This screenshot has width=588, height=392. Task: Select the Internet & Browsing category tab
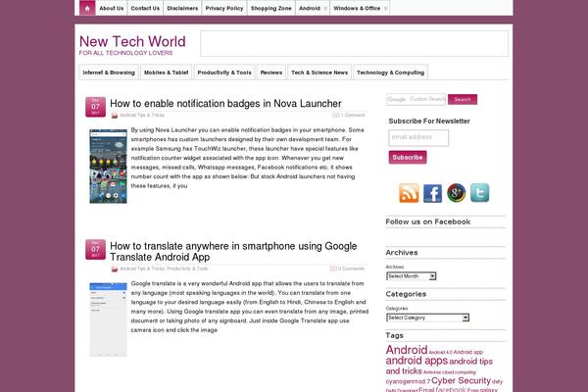(109, 73)
